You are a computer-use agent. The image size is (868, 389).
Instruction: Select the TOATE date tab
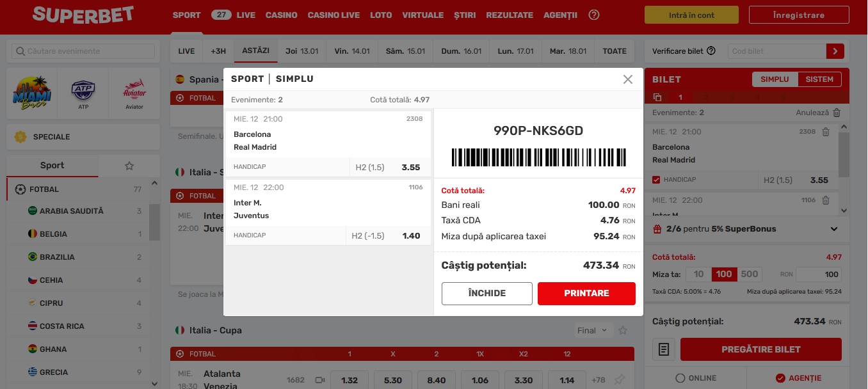[x=615, y=51]
